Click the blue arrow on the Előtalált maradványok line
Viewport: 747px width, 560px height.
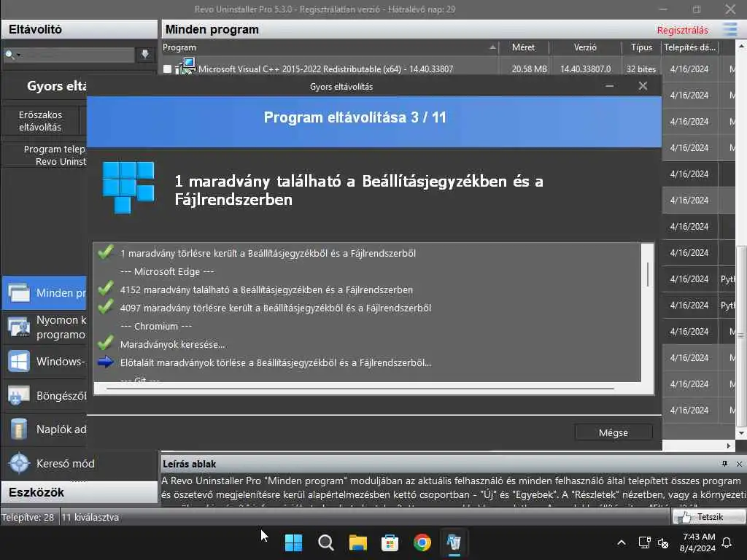point(105,362)
